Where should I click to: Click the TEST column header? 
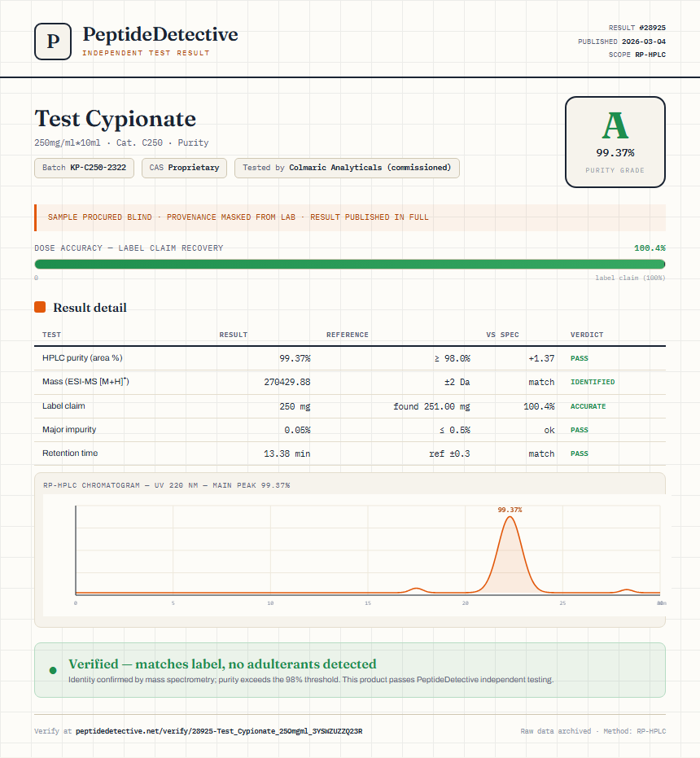coord(52,335)
